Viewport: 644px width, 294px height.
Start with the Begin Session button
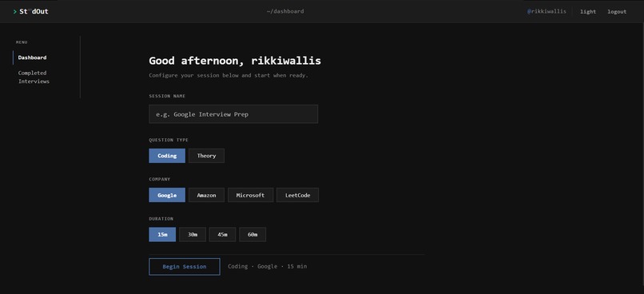185,267
